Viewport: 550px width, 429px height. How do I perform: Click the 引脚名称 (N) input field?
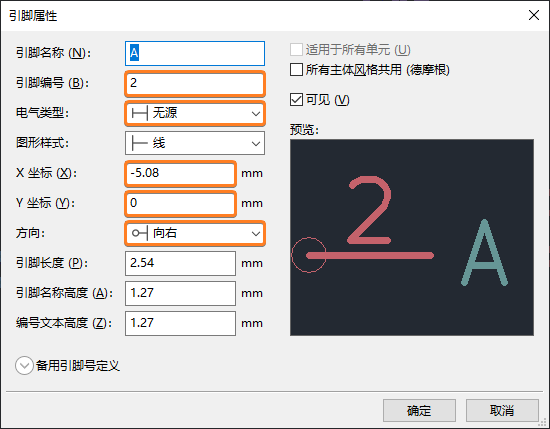click(195, 53)
